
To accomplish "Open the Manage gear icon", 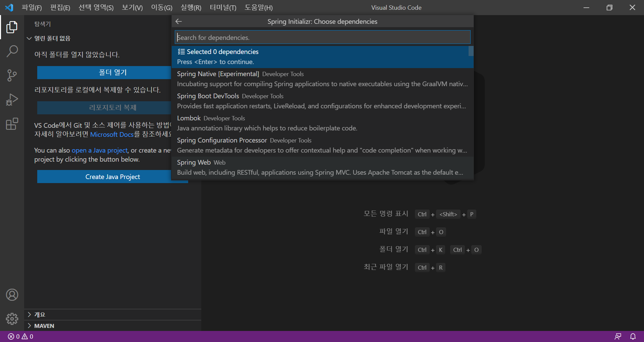I will coord(12,319).
